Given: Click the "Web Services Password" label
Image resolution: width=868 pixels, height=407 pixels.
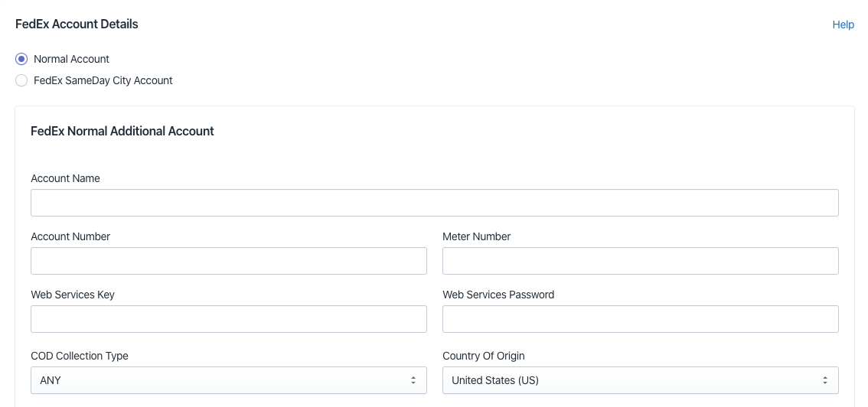Looking at the screenshot, I should coord(498,295).
